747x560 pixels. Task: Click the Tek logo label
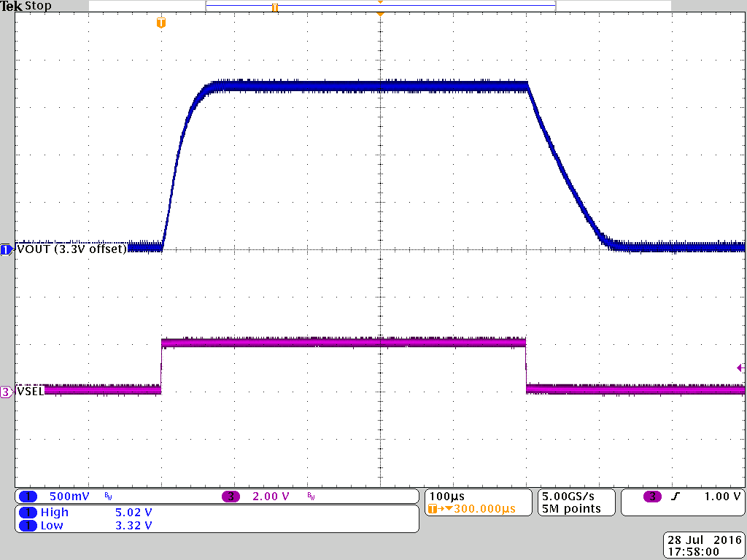[x=10, y=6]
